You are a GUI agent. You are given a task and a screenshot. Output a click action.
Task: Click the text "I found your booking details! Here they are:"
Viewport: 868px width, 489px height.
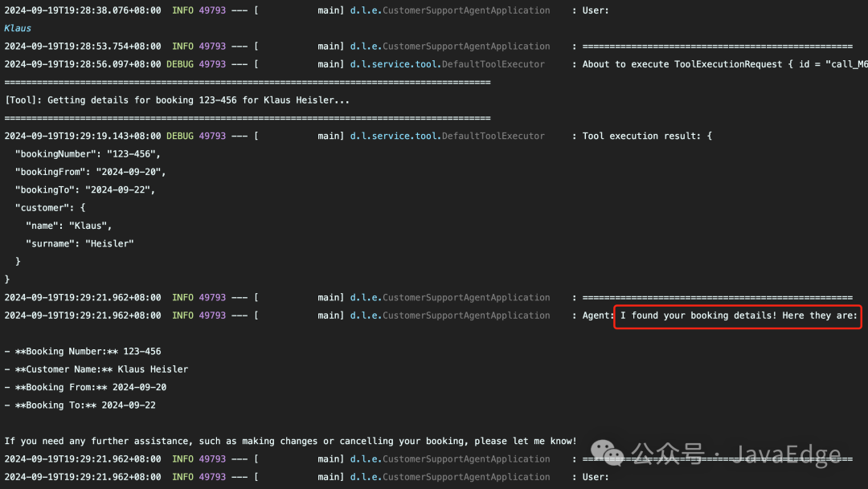(x=739, y=316)
